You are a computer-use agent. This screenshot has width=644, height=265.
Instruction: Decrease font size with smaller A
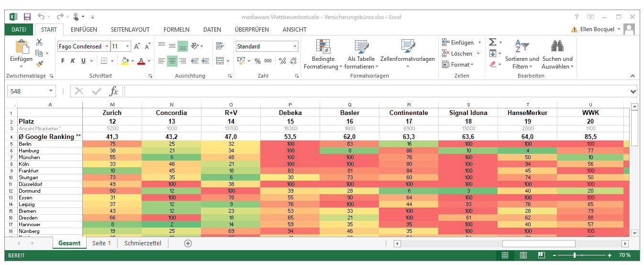[146, 46]
